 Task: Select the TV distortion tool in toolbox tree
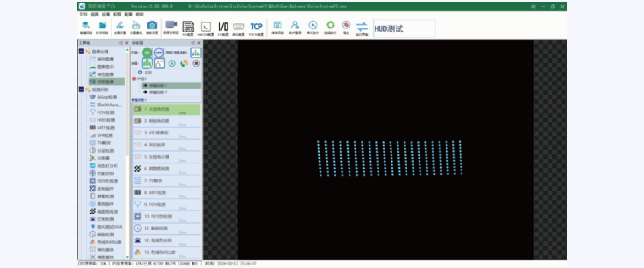[x=100, y=143]
